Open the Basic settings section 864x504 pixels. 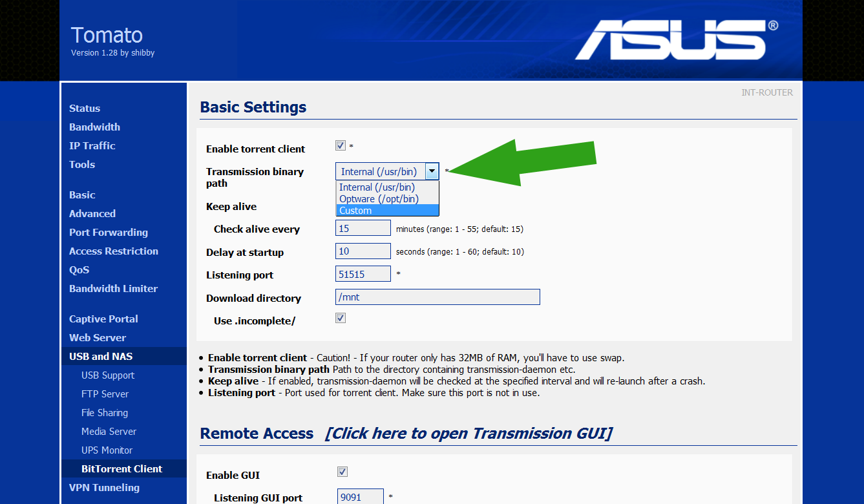pyautogui.click(x=82, y=195)
